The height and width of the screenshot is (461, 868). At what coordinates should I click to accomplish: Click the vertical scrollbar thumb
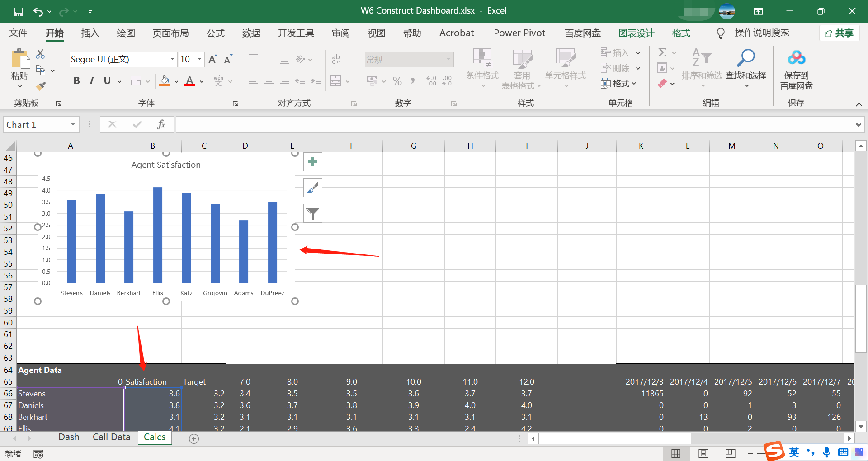[x=861, y=318]
